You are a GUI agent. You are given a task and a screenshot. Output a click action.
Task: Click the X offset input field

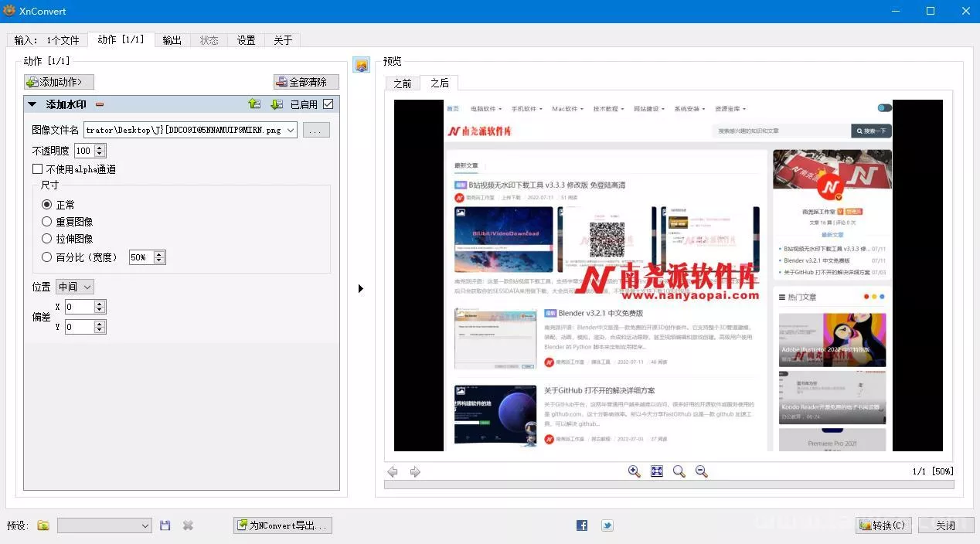tap(79, 307)
